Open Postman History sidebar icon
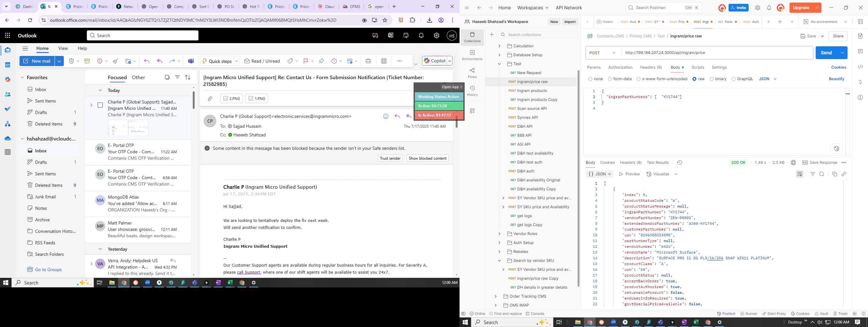 [472, 91]
